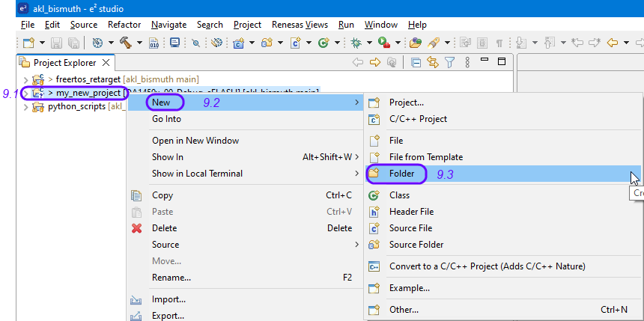Select Source File in New submenu

(x=502, y=228)
